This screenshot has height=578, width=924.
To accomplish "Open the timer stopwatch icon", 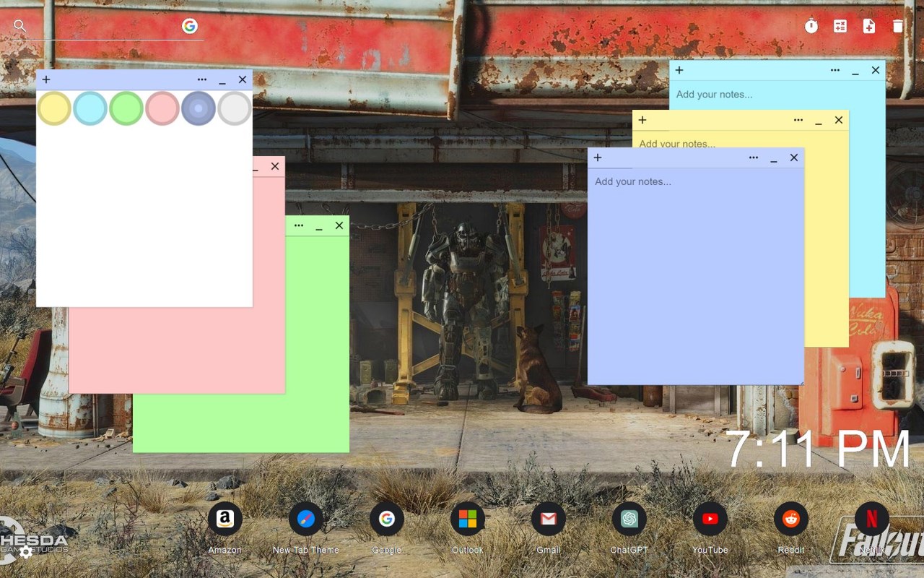I will click(x=811, y=26).
